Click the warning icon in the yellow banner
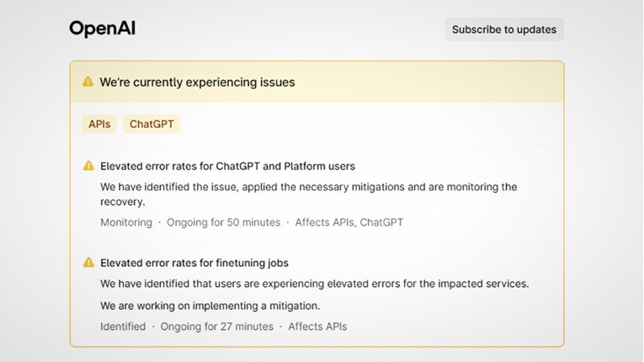This screenshot has height=362, width=644. 88,82
